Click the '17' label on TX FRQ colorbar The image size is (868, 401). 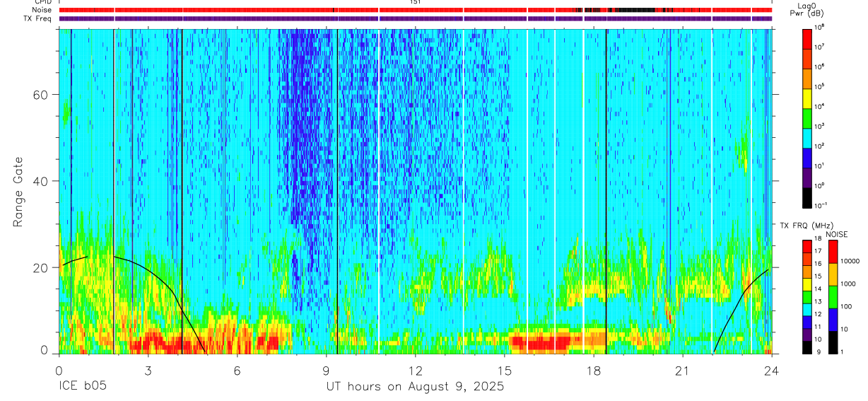tap(819, 251)
